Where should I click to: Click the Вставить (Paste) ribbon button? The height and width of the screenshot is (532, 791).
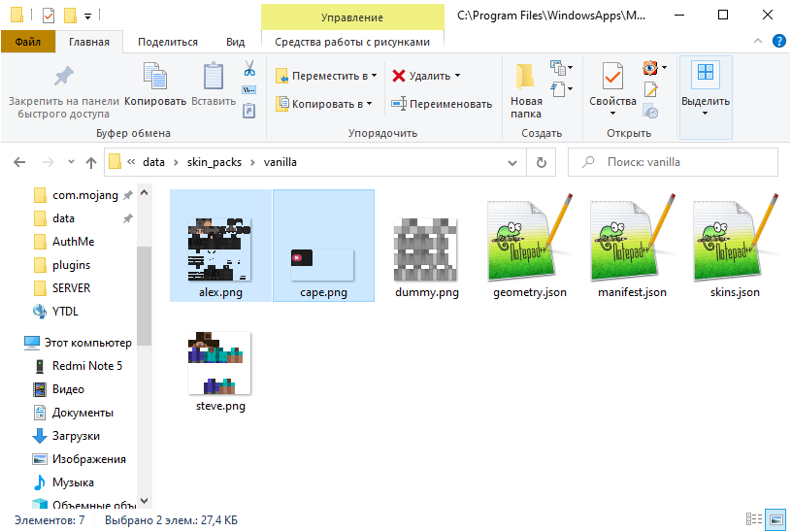point(214,84)
